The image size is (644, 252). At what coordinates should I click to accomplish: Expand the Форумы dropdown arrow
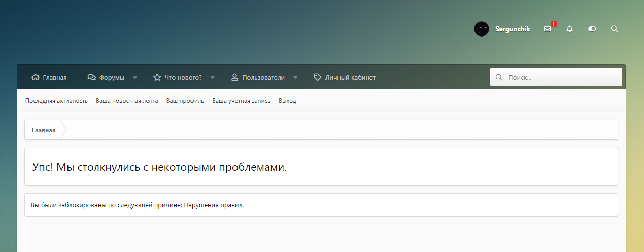135,78
